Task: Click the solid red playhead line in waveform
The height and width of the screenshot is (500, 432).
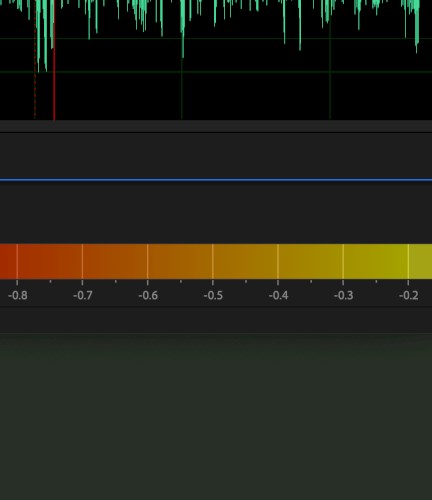Action: point(54,60)
